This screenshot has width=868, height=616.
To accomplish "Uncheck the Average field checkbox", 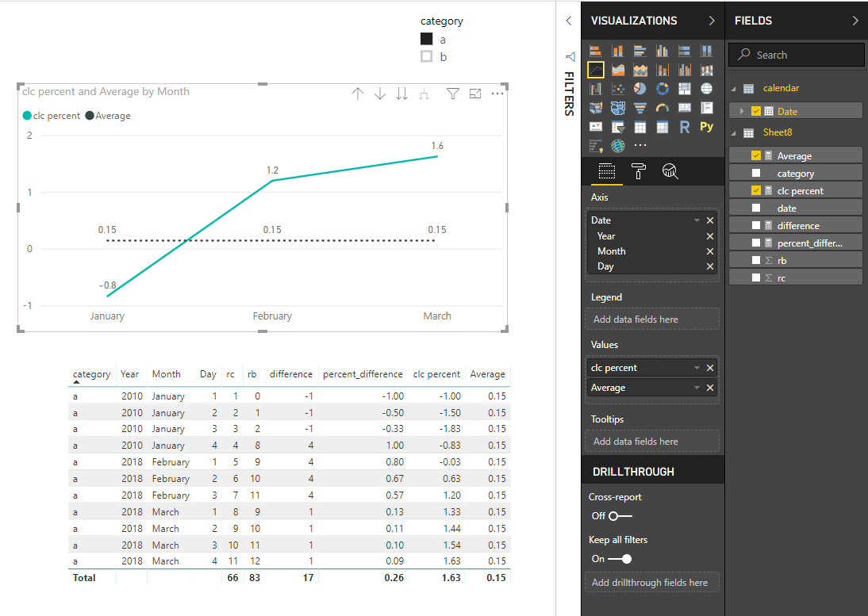I will [756, 156].
